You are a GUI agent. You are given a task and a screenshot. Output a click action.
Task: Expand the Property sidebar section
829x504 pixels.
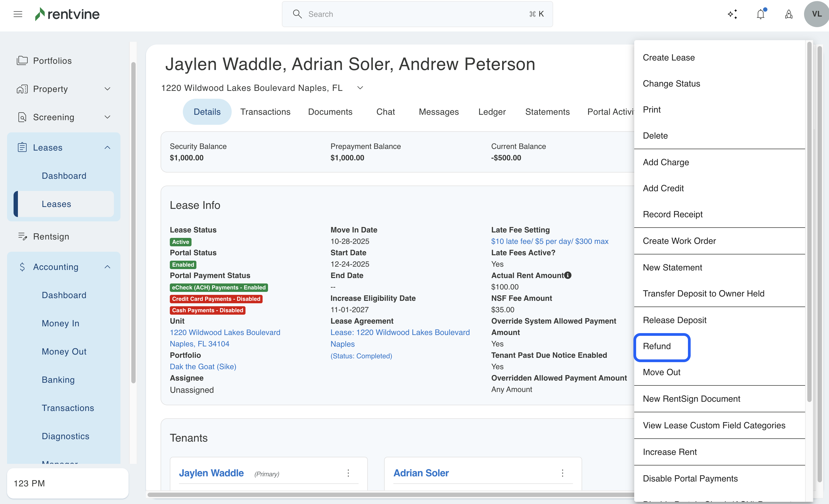pyautogui.click(x=107, y=89)
